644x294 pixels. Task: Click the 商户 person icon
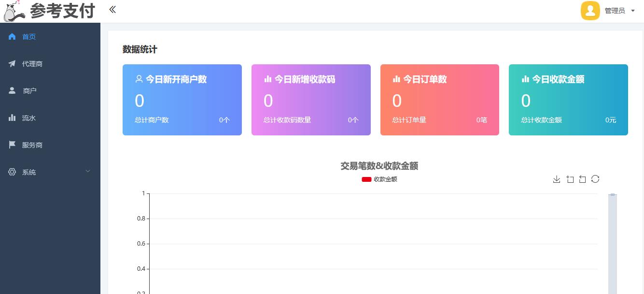[x=12, y=90]
